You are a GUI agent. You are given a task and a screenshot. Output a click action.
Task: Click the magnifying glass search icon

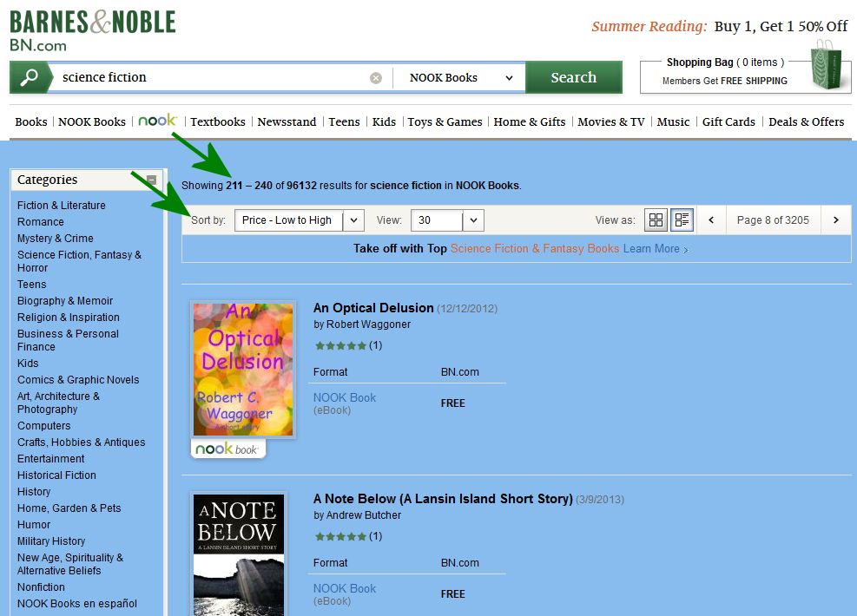(x=29, y=77)
